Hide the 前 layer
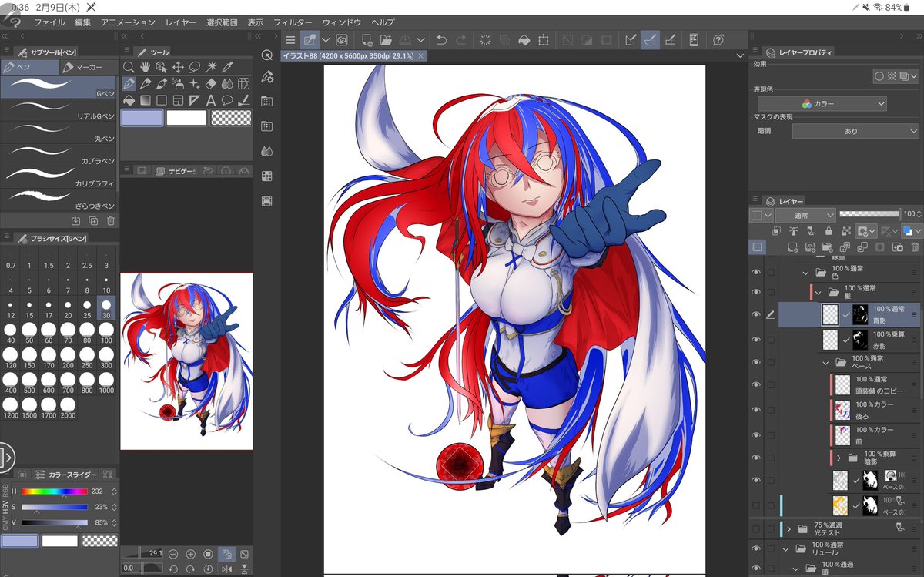 coord(755,434)
